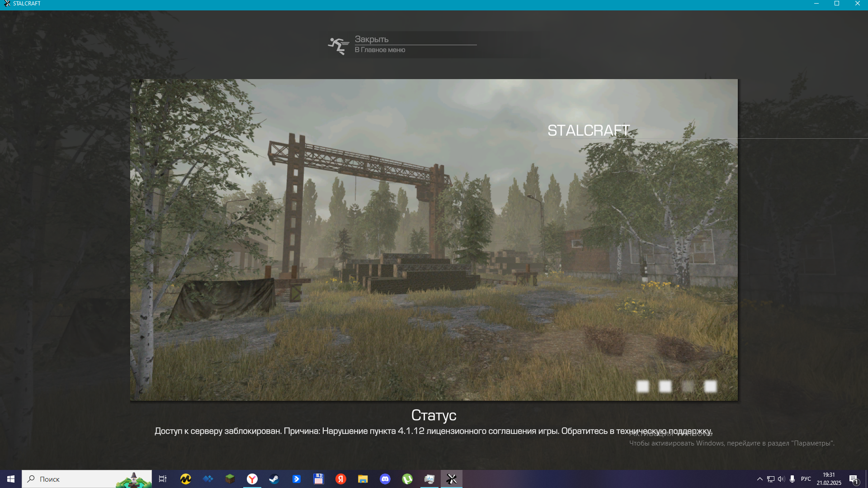Screen dimensions: 868x488
Task: Click the STALCRAFT title on the slideshow
Action: pos(589,131)
